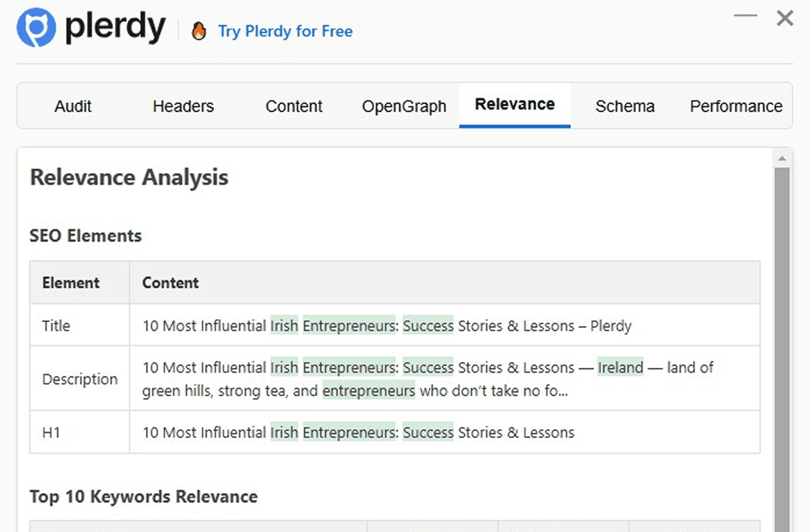Click the flame icon beside the free trial link

pos(199,31)
